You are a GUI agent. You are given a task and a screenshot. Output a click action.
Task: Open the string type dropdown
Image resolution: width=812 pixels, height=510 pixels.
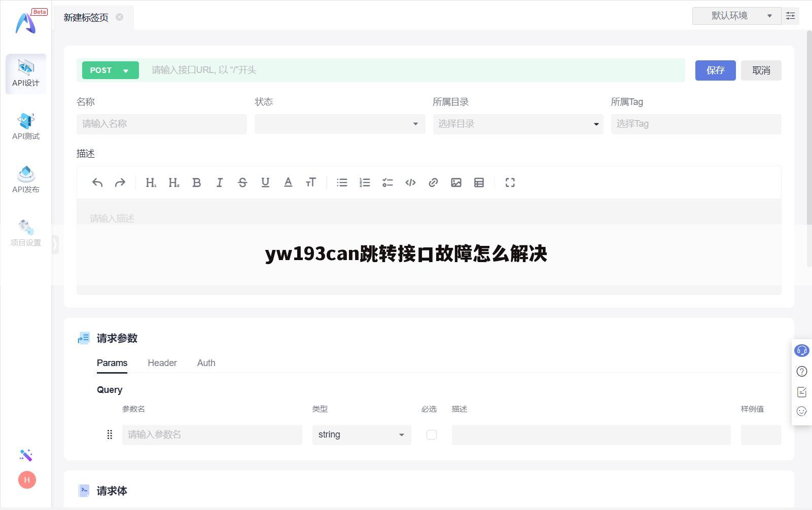point(362,434)
